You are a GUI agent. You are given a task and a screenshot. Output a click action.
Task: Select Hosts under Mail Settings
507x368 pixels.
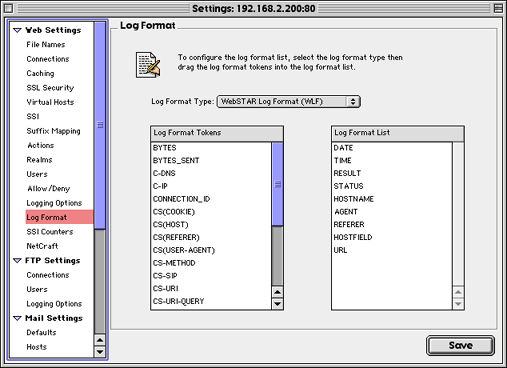coord(37,347)
